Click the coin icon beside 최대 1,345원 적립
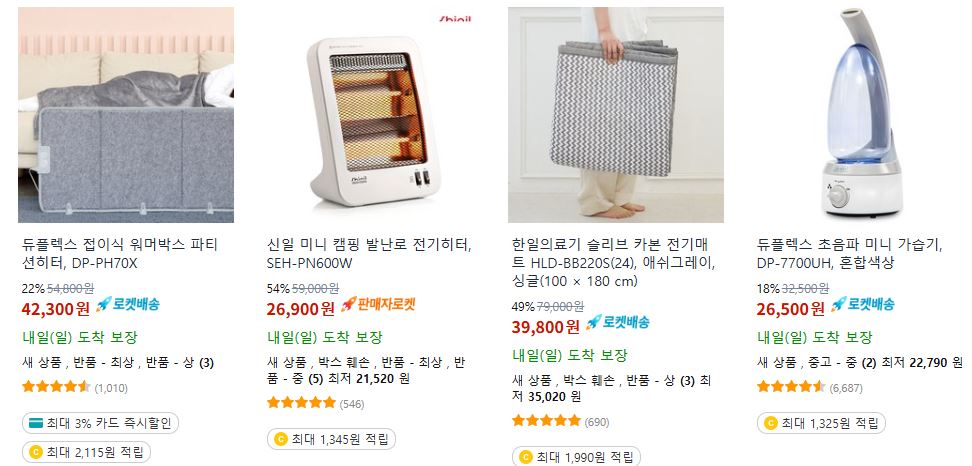 click(x=281, y=439)
